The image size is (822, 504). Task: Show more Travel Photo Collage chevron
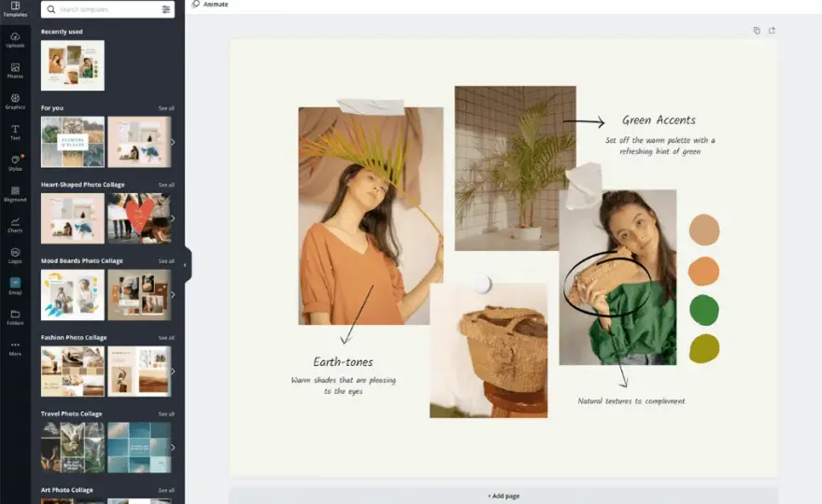click(x=173, y=447)
